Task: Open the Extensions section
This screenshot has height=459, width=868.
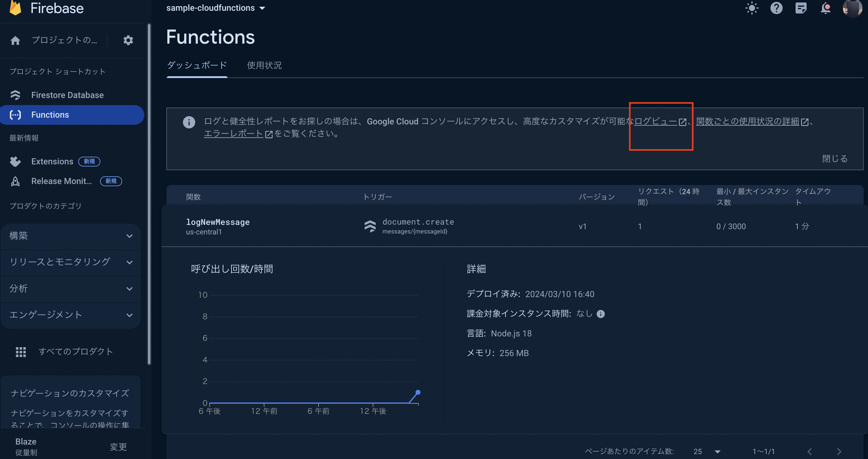Action: (52, 161)
